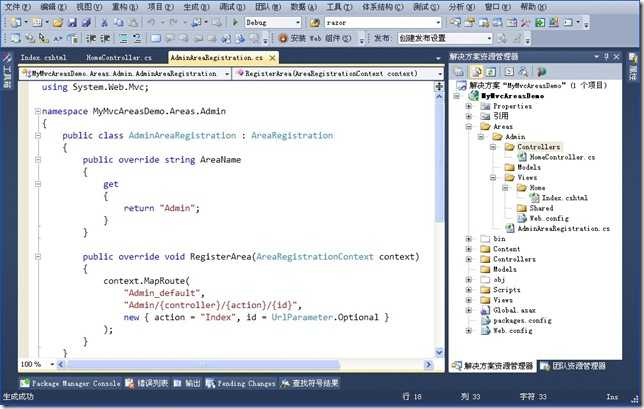Viewport: 644px width, 409px height.
Task: Expand the Scripts folder node
Action: click(x=469, y=290)
